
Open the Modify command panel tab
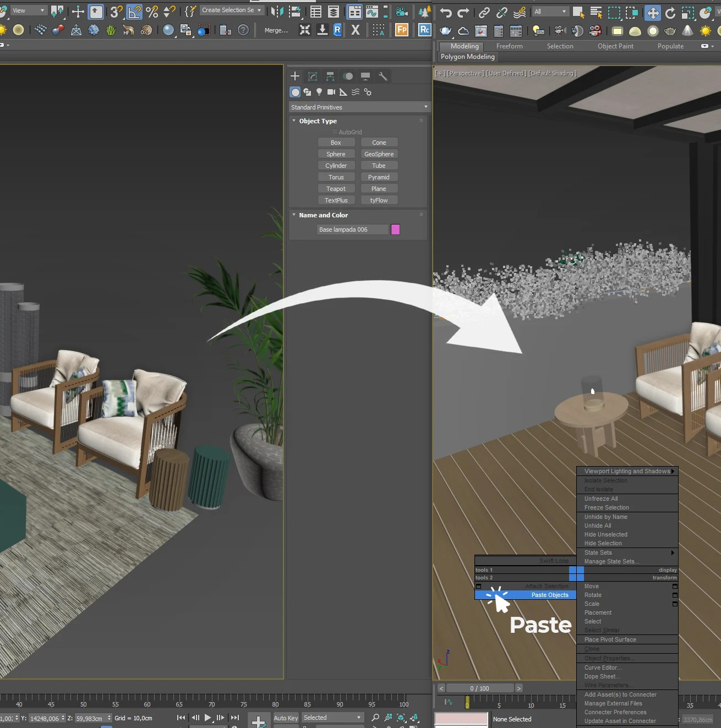click(x=313, y=76)
